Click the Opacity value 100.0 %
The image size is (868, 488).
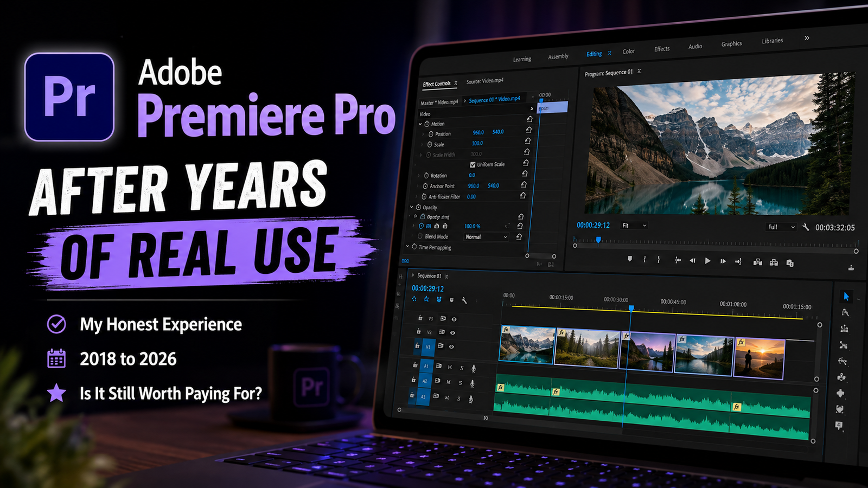pos(472,226)
